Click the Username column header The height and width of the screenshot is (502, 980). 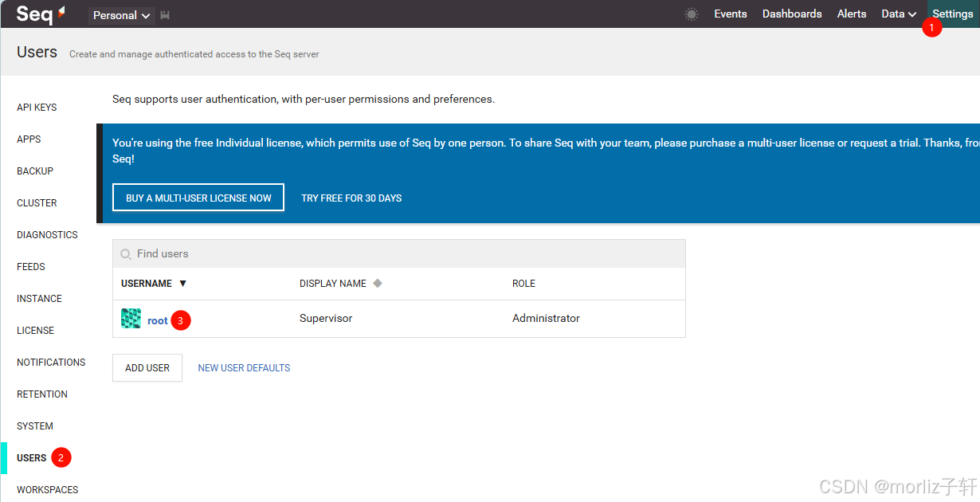tap(147, 284)
